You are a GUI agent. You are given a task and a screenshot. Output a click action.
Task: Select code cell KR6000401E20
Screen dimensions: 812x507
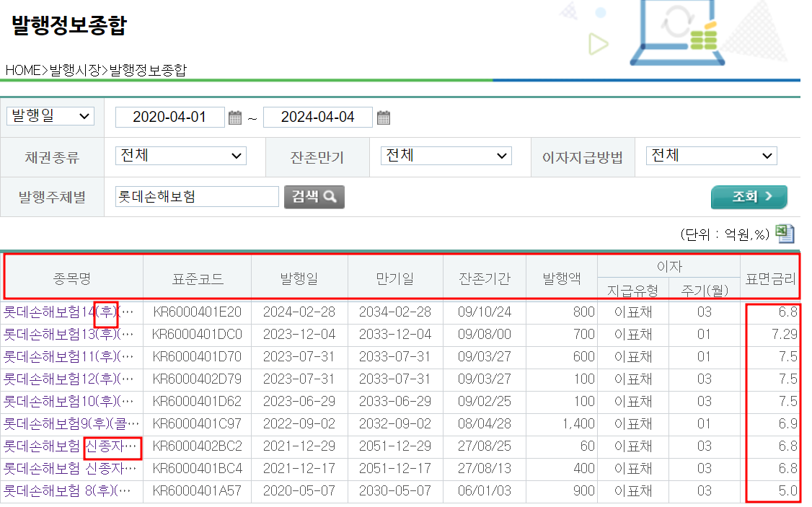tap(198, 312)
